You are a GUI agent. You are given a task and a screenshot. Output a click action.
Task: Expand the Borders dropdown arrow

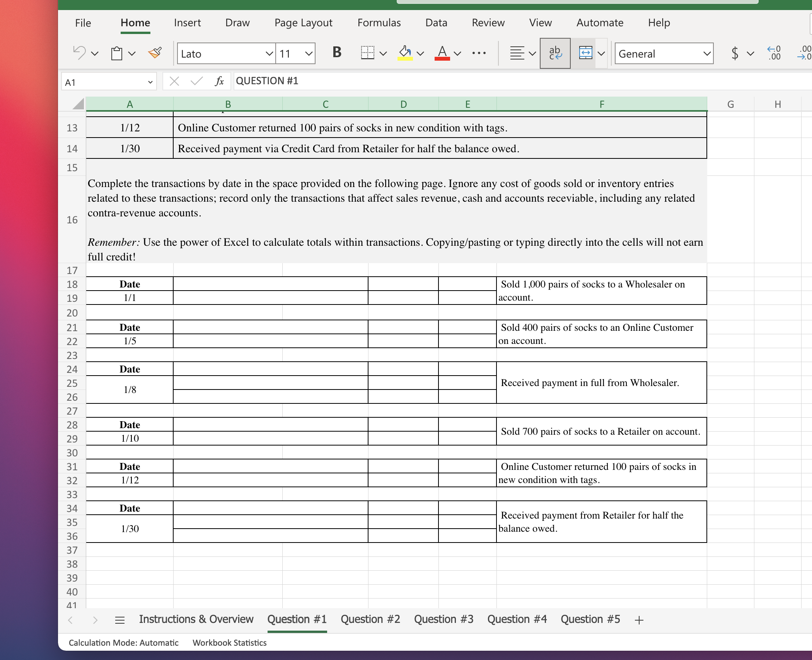[383, 54]
